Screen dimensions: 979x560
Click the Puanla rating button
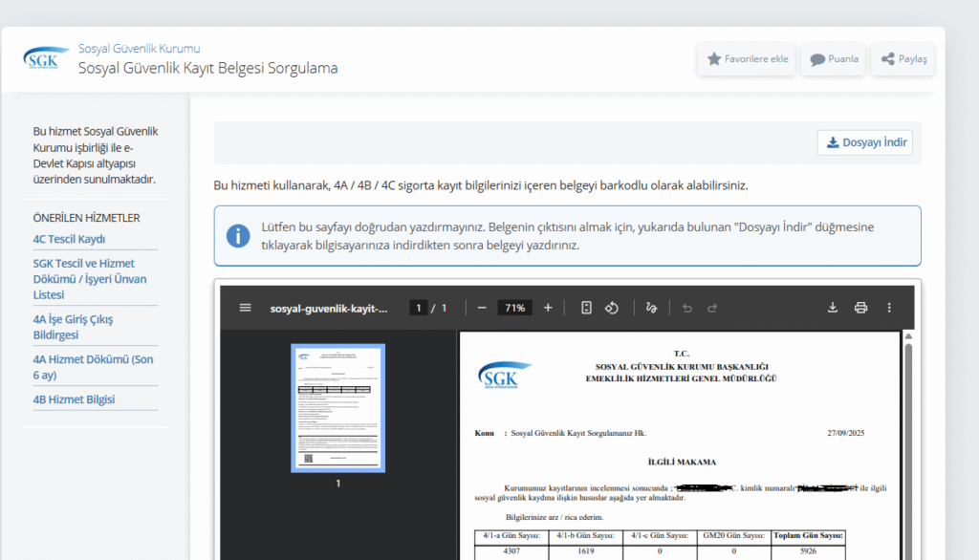click(834, 59)
